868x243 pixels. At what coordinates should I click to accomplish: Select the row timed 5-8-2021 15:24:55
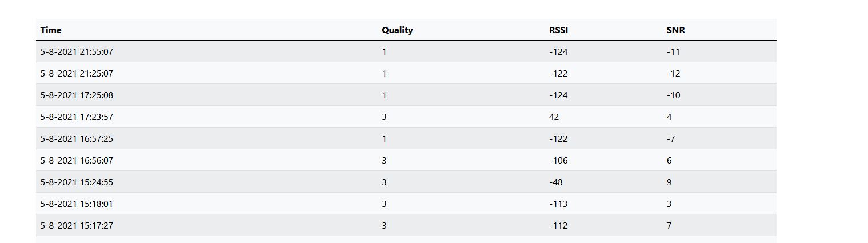406,182
